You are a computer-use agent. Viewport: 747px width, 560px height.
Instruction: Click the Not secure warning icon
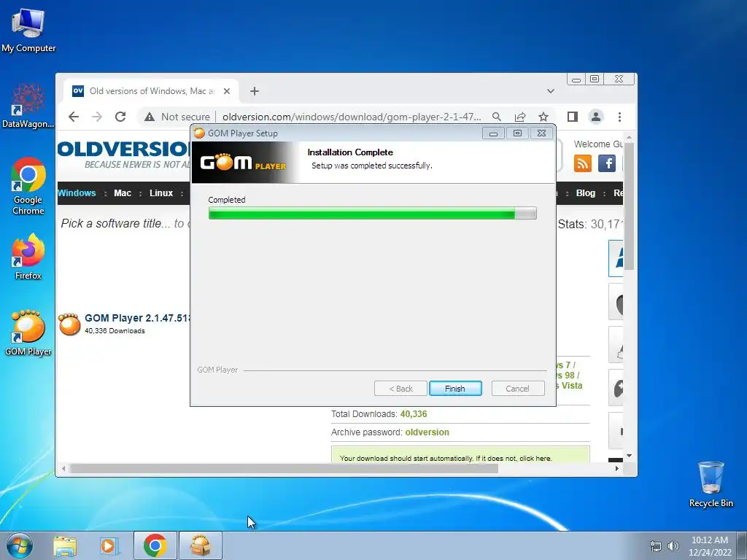(x=150, y=117)
